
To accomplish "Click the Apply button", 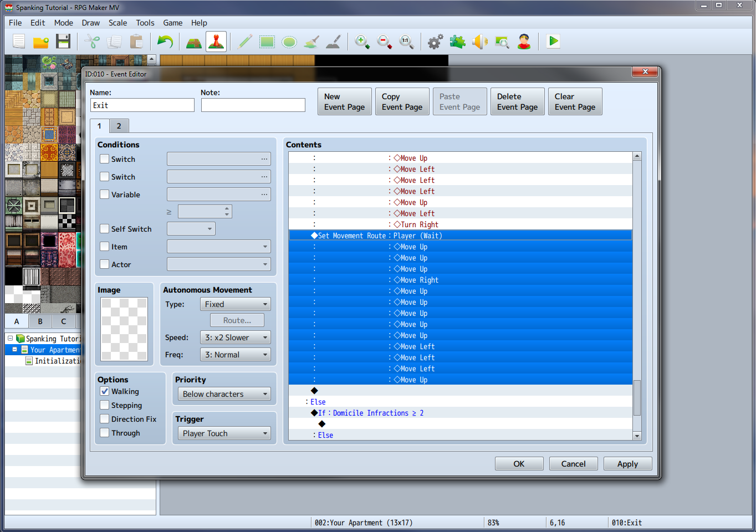I will point(628,464).
